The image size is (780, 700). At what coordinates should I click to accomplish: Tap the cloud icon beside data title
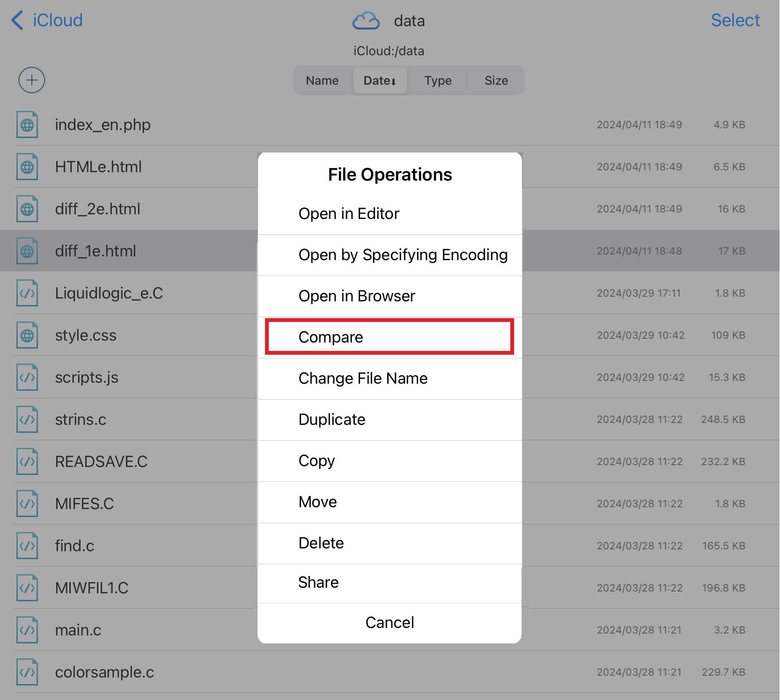366,21
